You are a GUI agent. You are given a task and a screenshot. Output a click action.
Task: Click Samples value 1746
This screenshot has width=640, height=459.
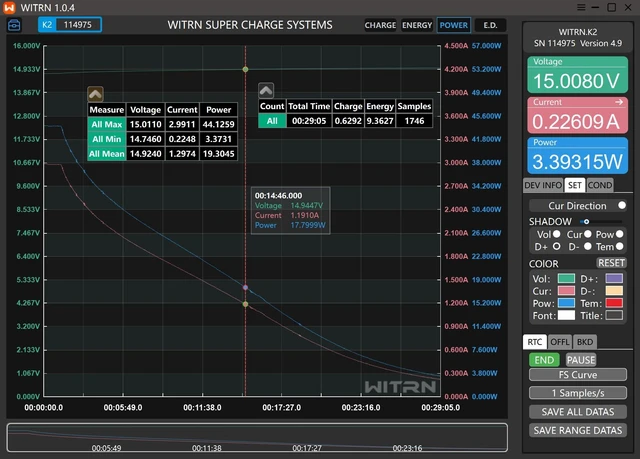[x=414, y=121]
